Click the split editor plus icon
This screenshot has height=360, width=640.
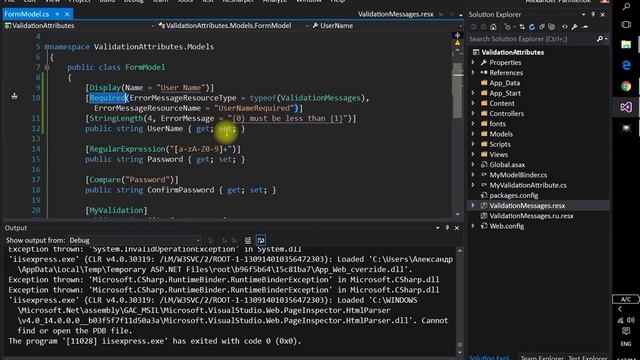point(457,36)
